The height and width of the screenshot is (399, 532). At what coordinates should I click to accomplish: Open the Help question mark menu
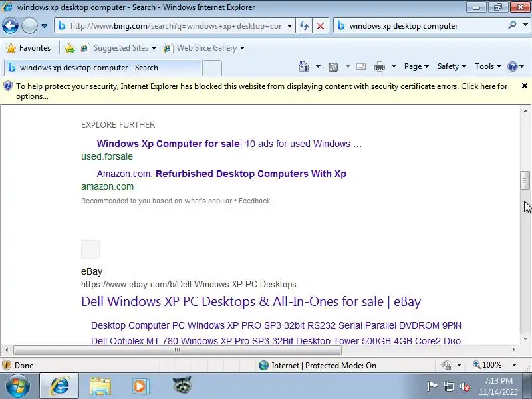515,66
